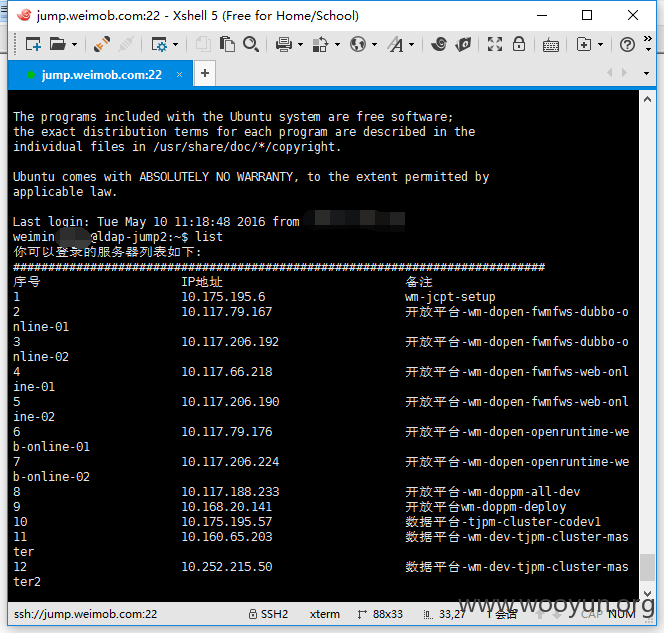Image resolution: width=664 pixels, height=633 pixels.
Task: Click IP address 10.175.195.6
Action: [223, 297]
